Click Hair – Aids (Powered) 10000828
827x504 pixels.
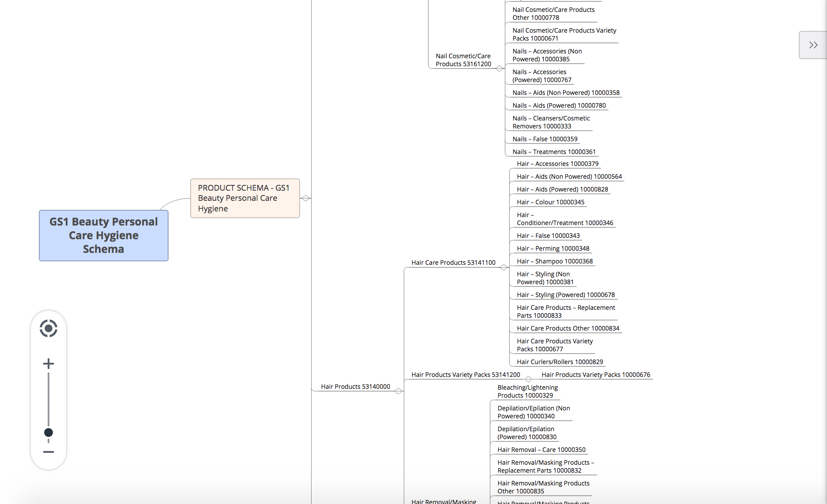562,189
